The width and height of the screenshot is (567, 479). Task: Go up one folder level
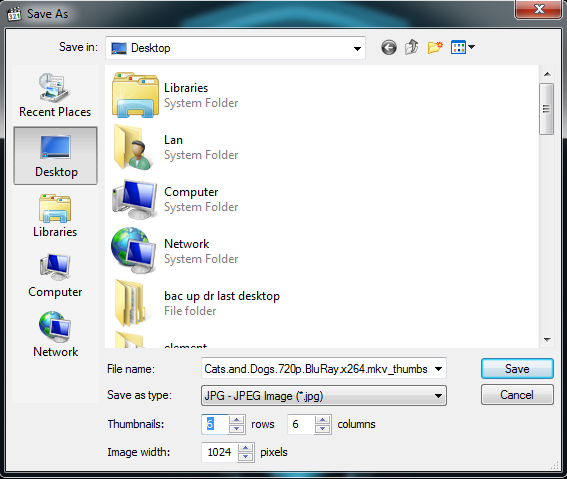tap(412, 47)
